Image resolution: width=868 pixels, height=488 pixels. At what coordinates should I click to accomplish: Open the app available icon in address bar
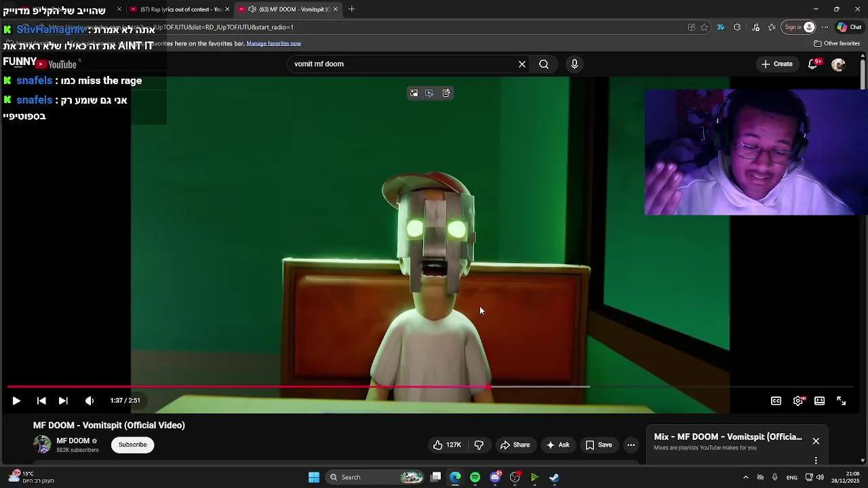click(692, 27)
